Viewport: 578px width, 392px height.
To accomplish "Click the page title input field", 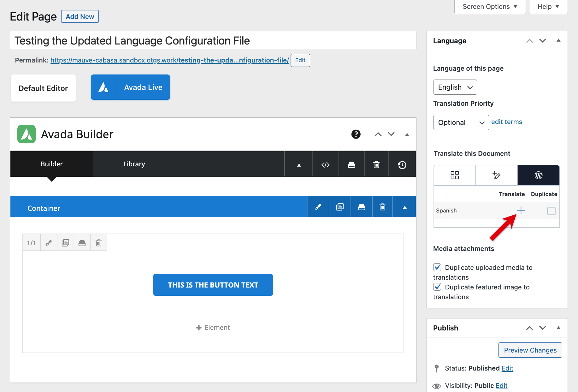I will pos(213,41).
